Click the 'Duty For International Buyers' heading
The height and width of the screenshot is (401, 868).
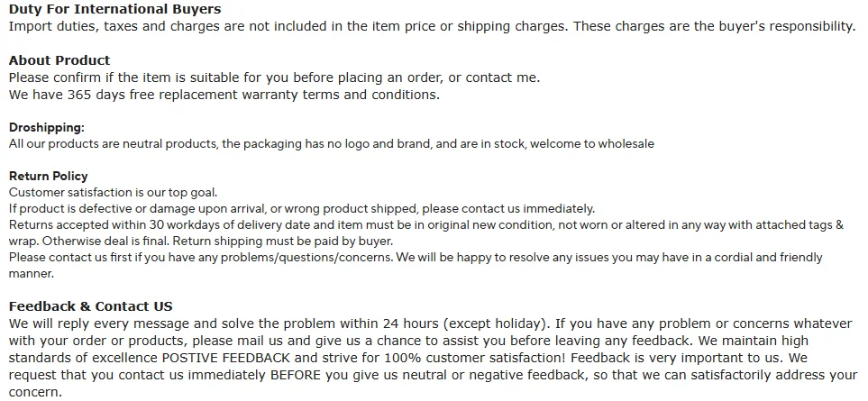114,9
